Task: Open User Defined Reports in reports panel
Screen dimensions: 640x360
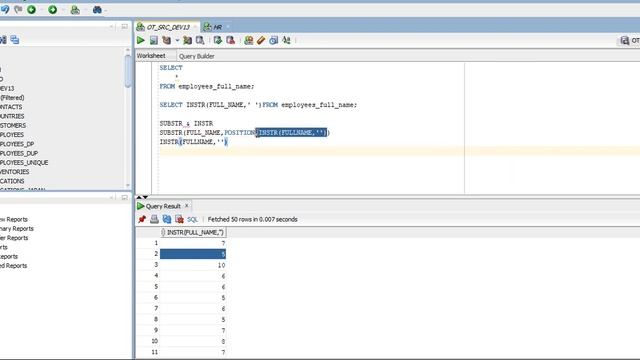Action: tap(13, 266)
